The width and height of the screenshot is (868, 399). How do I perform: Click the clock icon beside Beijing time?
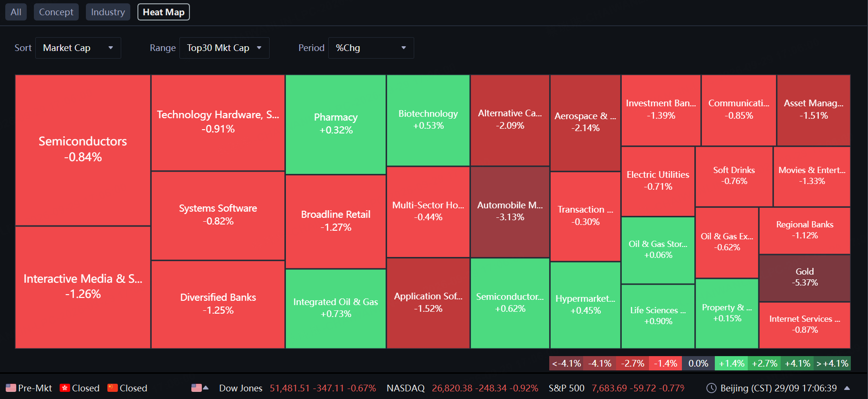pos(711,388)
